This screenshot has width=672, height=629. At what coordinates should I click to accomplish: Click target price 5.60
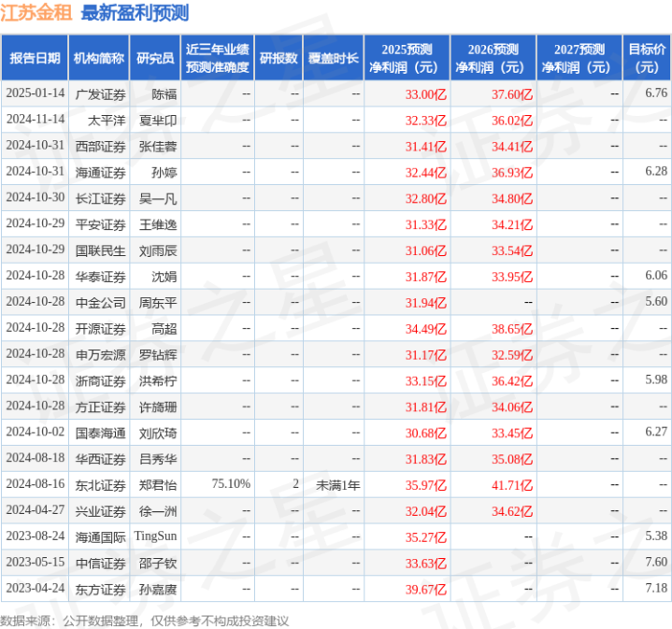click(x=656, y=302)
